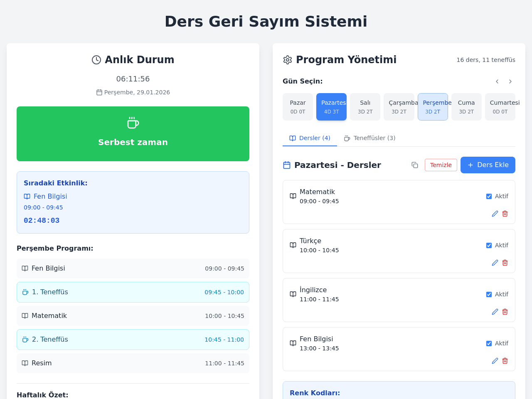
Task: Click the 2. Teneffüs 10:45 - 11:00 row
Action: pos(133,340)
